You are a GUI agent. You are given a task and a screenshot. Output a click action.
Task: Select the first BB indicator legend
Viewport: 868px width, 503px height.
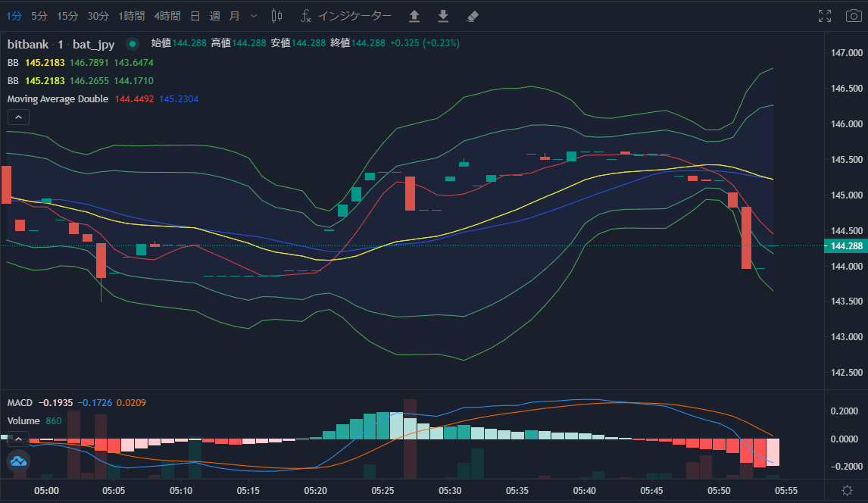point(80,63)
